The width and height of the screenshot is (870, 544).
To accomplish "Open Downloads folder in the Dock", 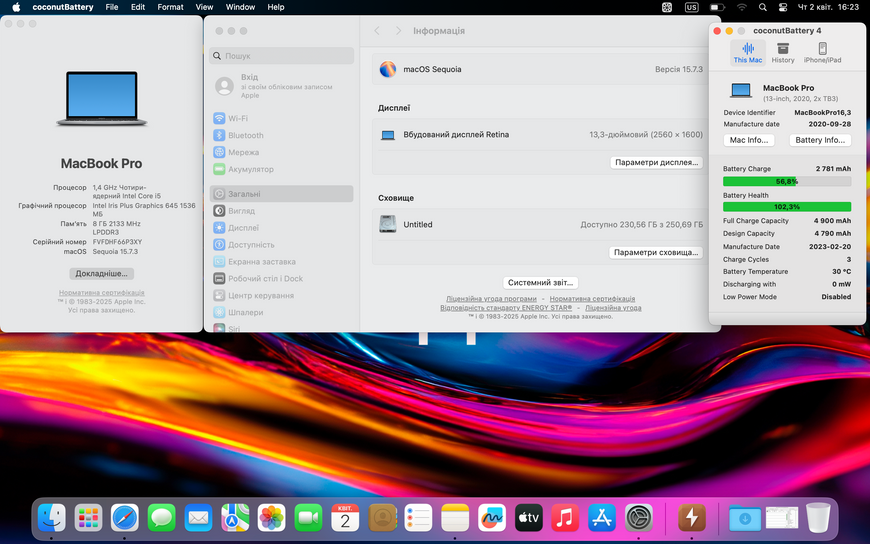I will pyautogui.click(x=745, y=518).
